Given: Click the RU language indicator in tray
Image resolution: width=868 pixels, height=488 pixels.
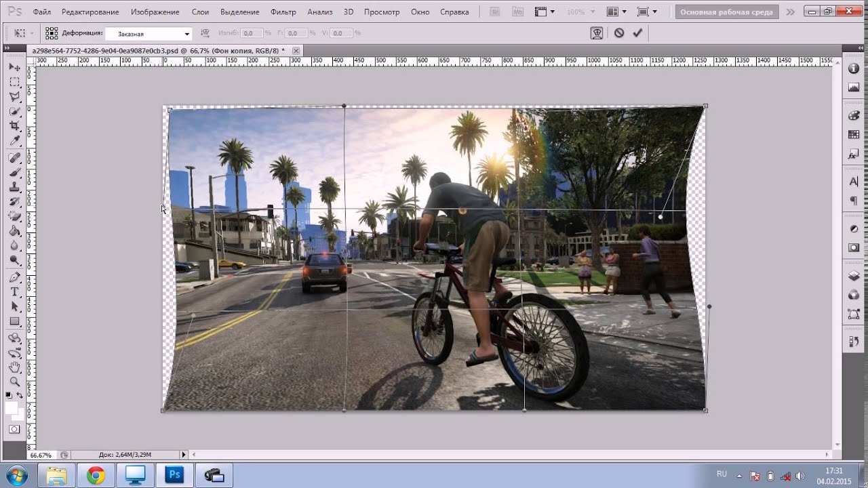Looking at the screenshot, I should click(x=722, y=474).
